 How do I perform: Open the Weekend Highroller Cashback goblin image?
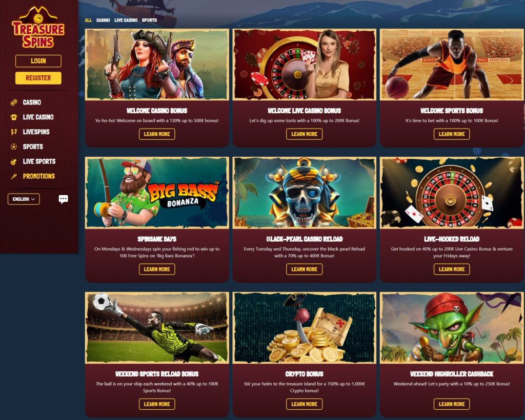(452, 328)
